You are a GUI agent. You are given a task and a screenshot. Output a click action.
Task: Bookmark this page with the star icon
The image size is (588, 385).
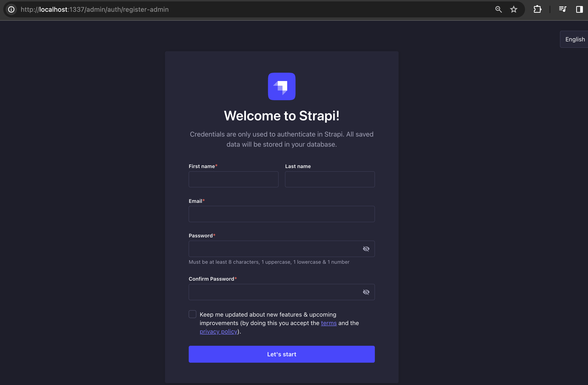[x=514, y=9]
